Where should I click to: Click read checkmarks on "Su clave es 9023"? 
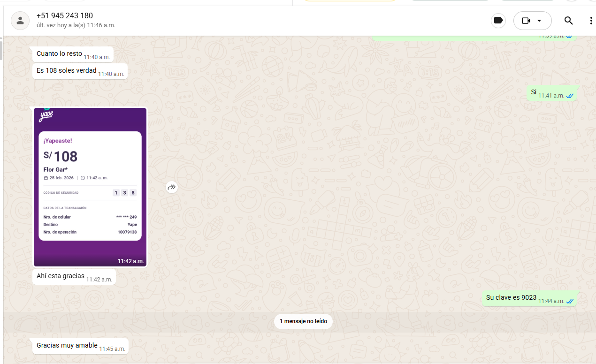click(570, 301)
